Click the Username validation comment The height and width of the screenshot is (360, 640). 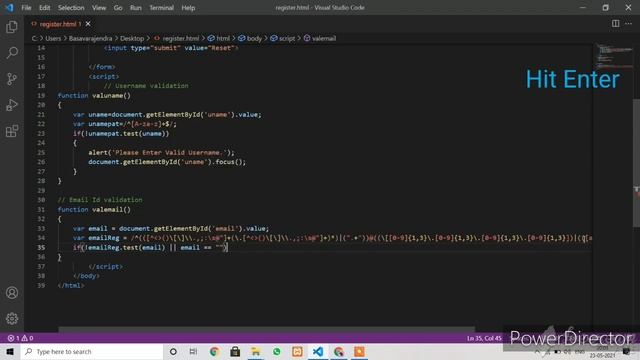coord(146,86)
